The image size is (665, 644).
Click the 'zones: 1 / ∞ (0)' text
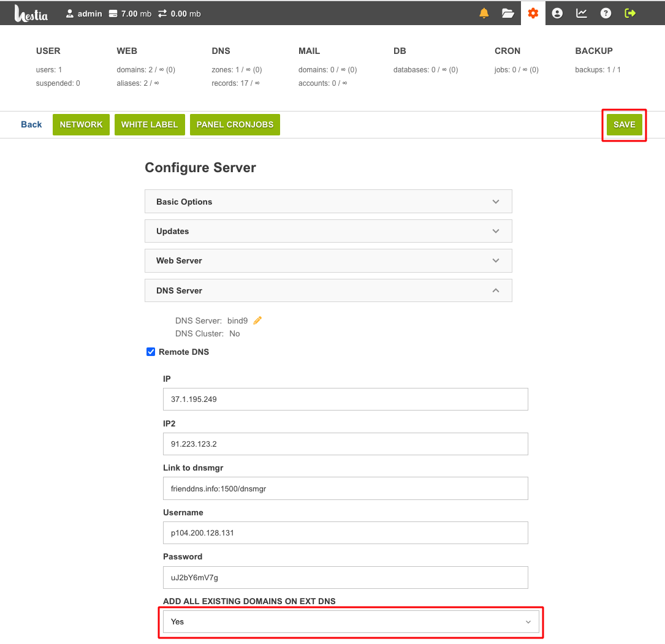click(x=237, y=69)
